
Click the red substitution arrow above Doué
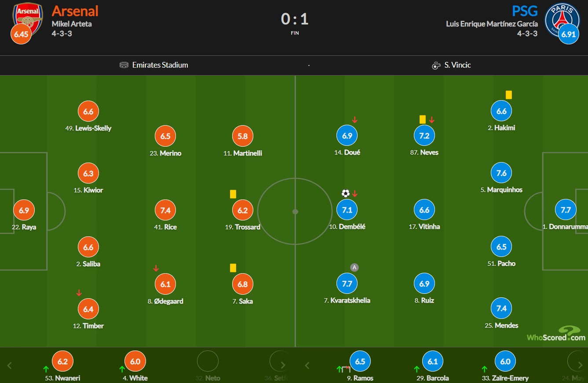coord(354,120)
